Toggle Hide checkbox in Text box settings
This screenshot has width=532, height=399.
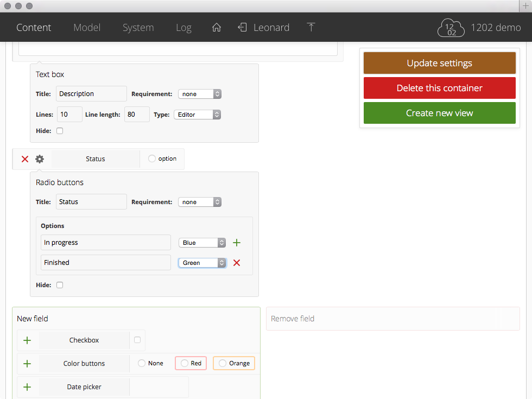(60, 131)
